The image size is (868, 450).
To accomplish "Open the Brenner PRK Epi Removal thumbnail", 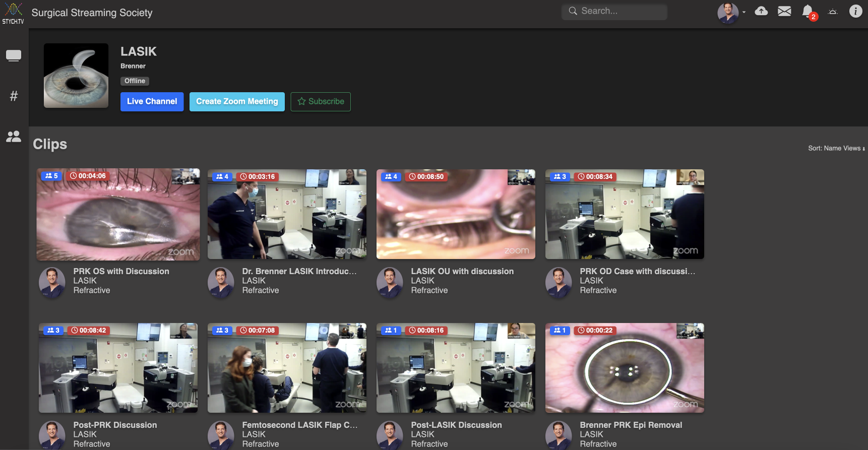I will pyautogui.click(x=625, y=368).
